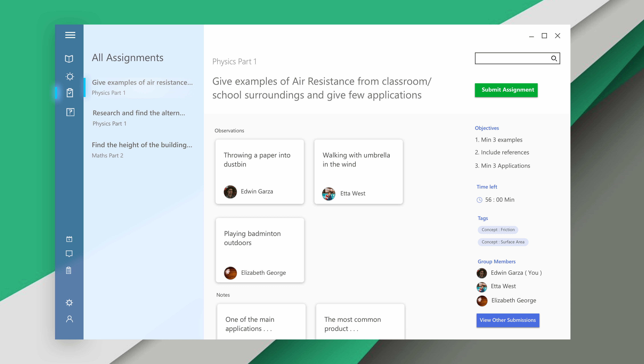Open the chat messages icon
The height and width of the screenshot is (364, 644).
(69, 254)
